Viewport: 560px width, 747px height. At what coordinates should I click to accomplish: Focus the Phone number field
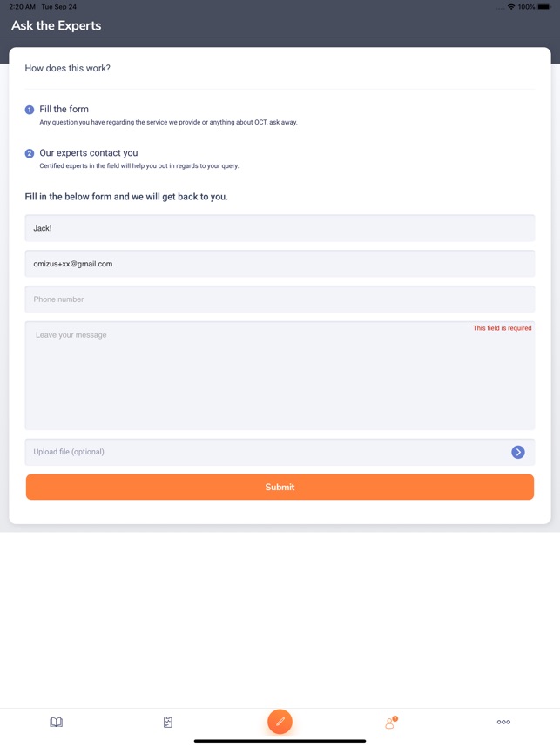(x=280, y=299)
